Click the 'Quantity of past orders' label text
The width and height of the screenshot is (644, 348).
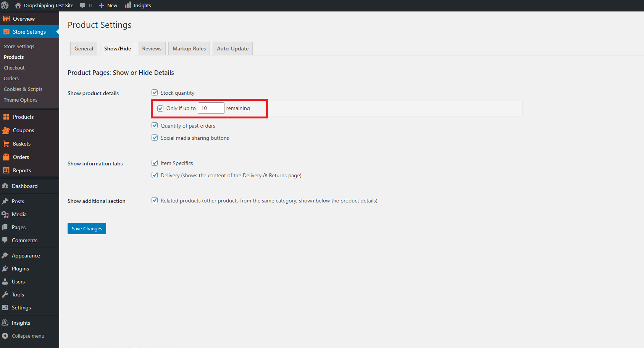[188, 126]
